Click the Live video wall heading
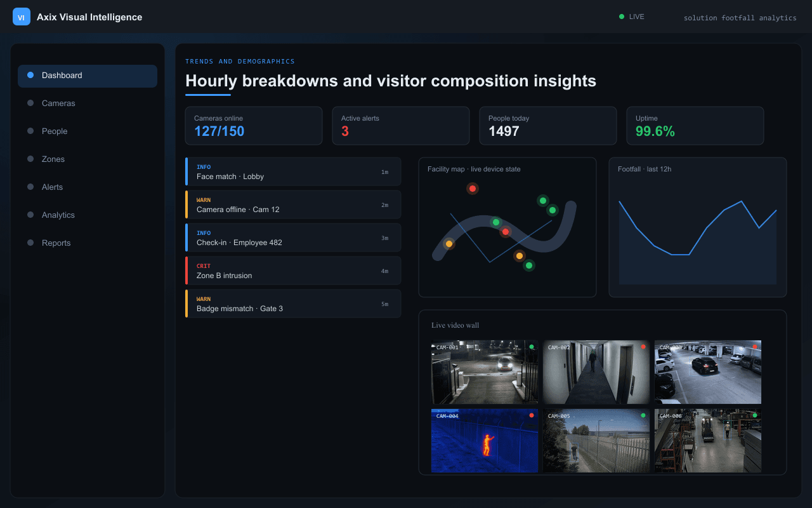The image size is (812, 508). 455,325
